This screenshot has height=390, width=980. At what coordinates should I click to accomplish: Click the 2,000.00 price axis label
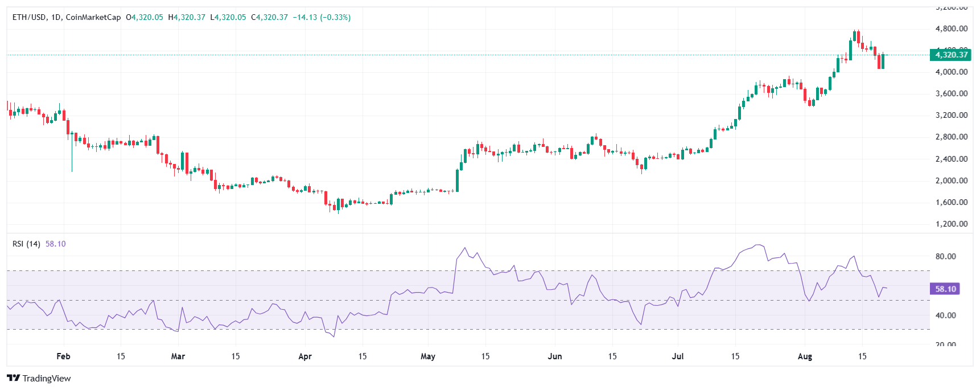pyautogui.click(x=951, y=180)
